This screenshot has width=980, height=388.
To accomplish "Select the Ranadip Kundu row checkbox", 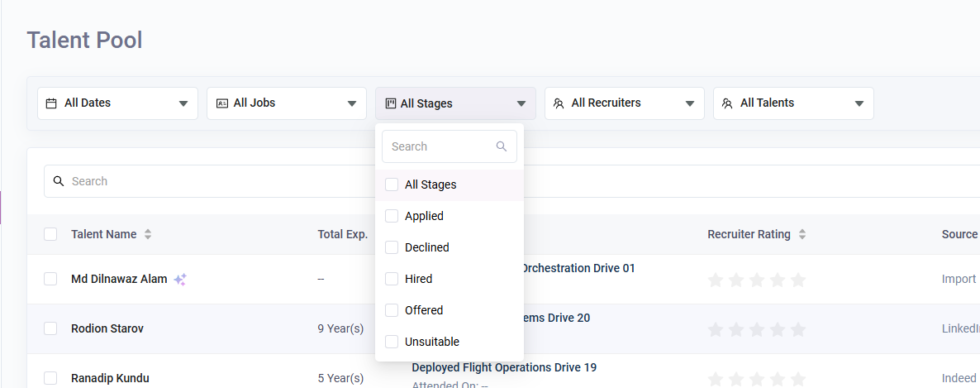I will click(50, 378).
